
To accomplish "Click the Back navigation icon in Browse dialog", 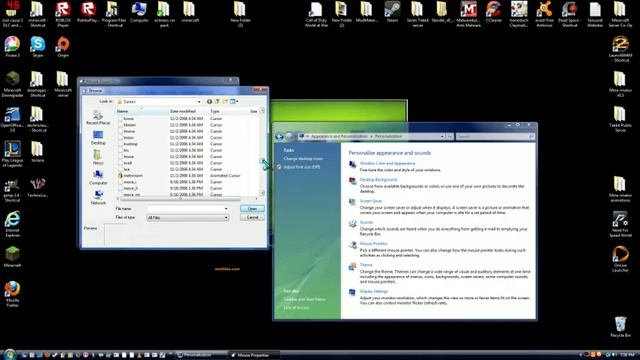I will pyautogui.click(x=209, y=101).
